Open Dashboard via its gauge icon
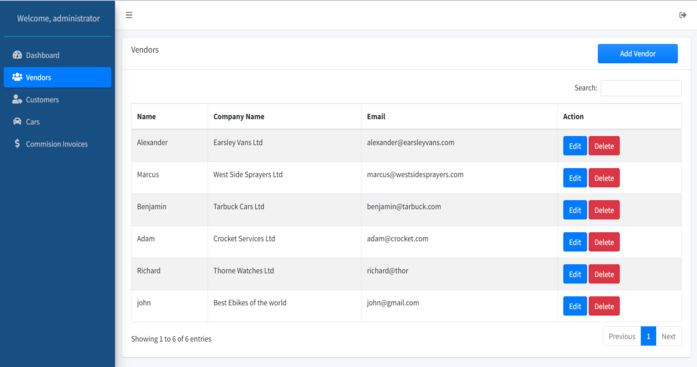 17,55
